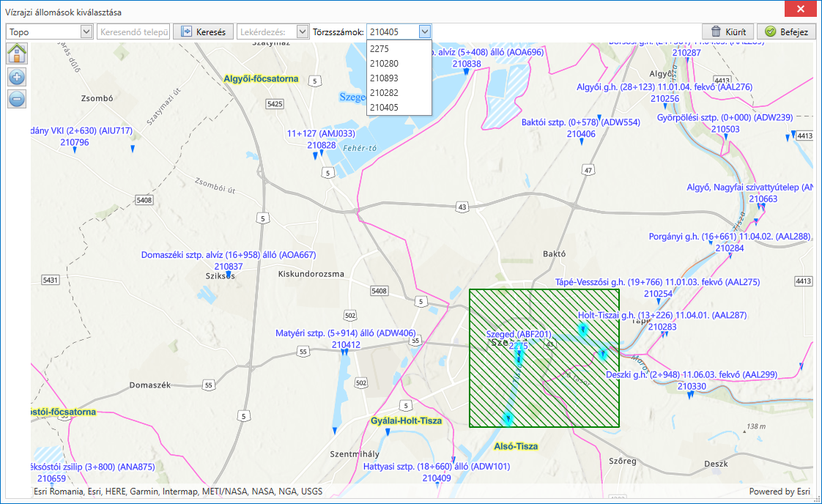Viewport: 822px width, 504px height.
Task: Collapse the Törzsszámok dropdown arrow
Action: click(425, 32)
